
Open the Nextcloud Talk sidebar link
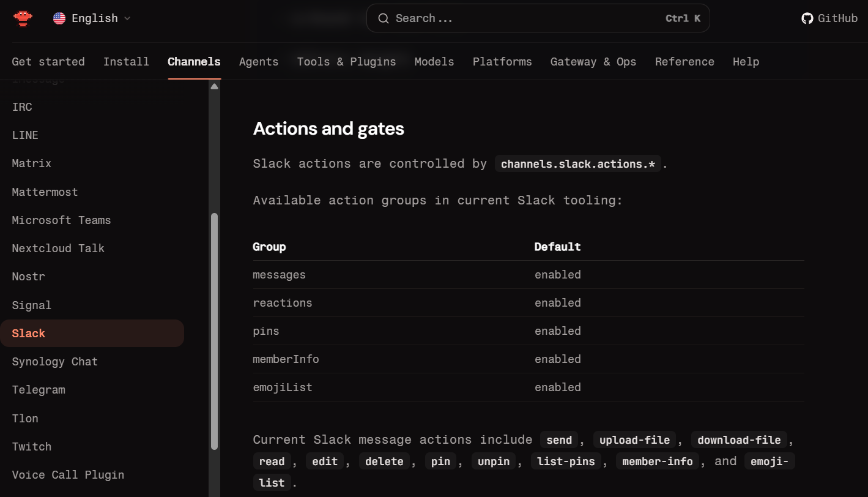tap(58, 248)
